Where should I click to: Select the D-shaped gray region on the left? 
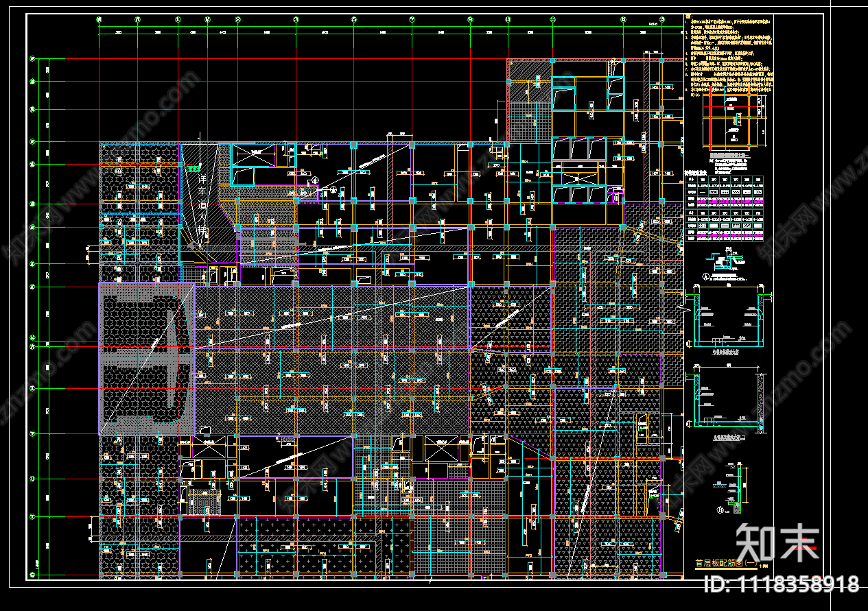146,360
